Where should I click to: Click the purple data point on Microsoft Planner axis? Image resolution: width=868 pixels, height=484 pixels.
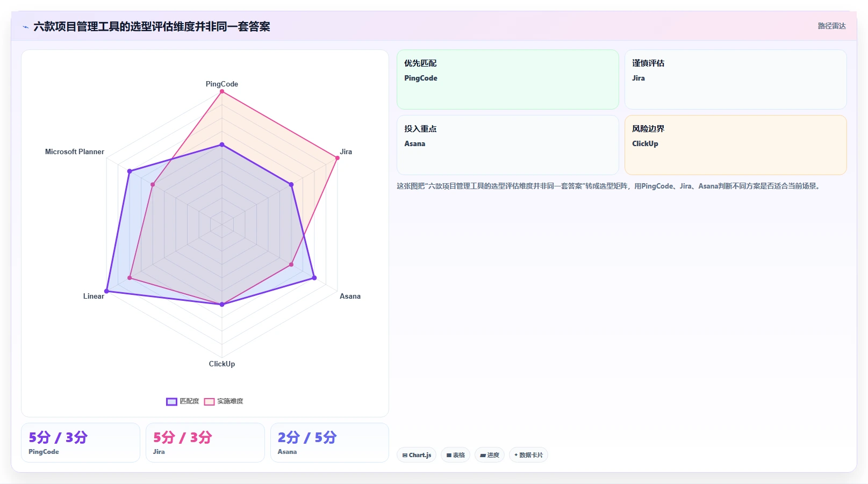(x=130, y=171)
